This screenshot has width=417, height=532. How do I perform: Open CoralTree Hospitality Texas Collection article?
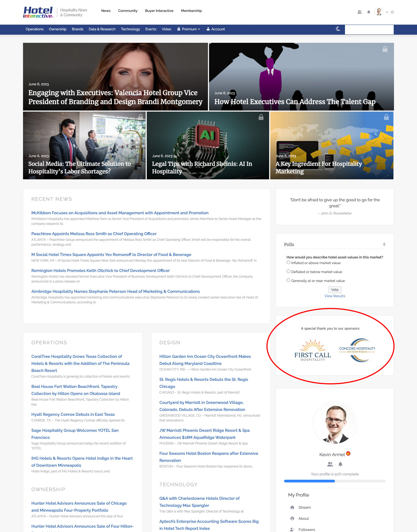point(80,363)
